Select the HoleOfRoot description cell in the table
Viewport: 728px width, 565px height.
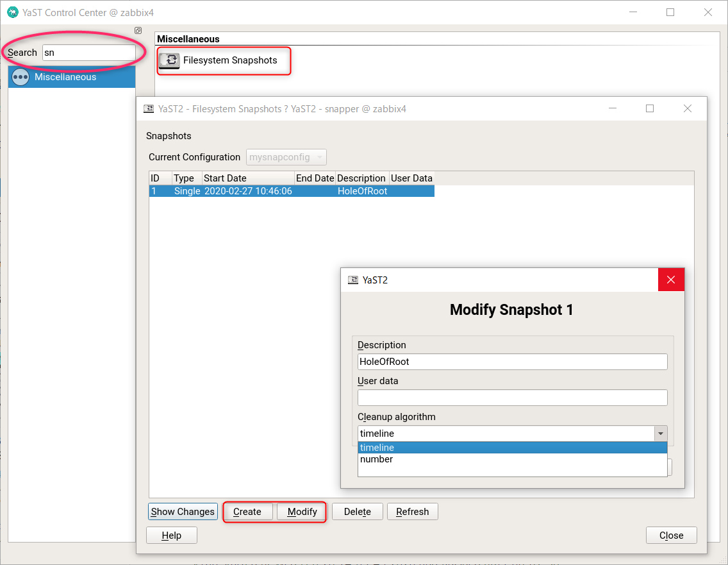[x=362, y=191]
